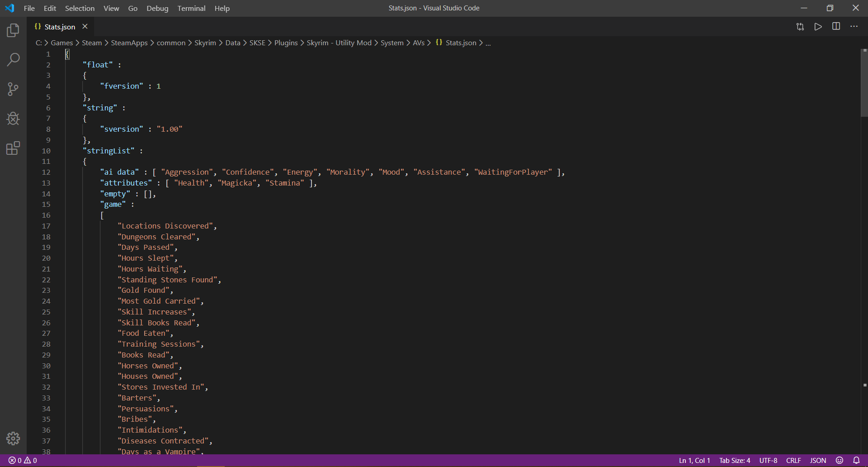Click the "fversion" key text
Image resolution: width=868 pixels, height=467 pixels.
(x=122, y=86)
